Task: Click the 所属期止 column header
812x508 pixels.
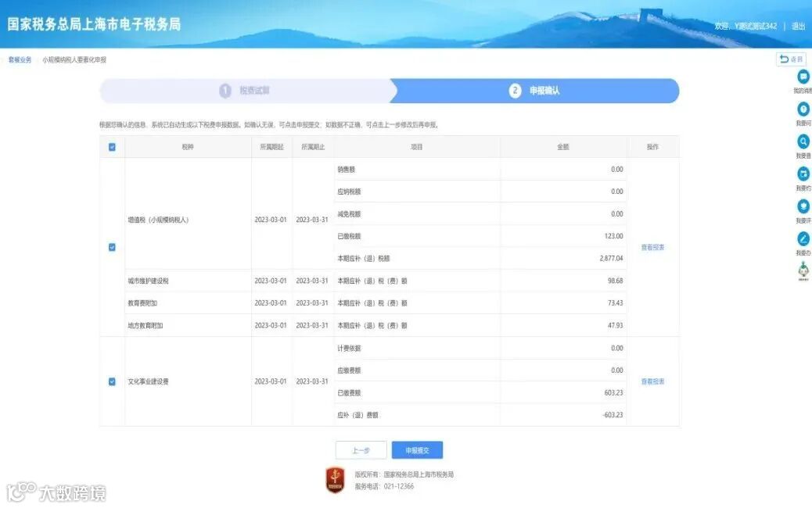Action: 313,147
